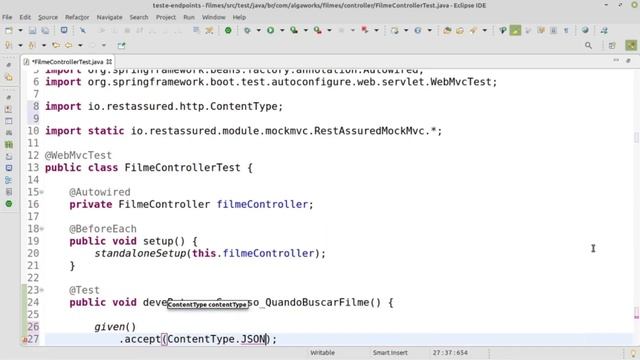This screenshot has height=360, width=640.
Task: Open the terminal console toolbar icon
Action: pos(64,30)
